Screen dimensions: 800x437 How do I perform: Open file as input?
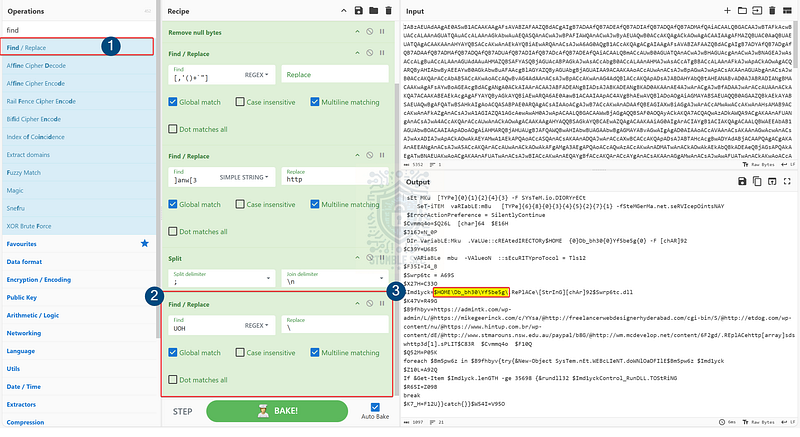point(757,11)
